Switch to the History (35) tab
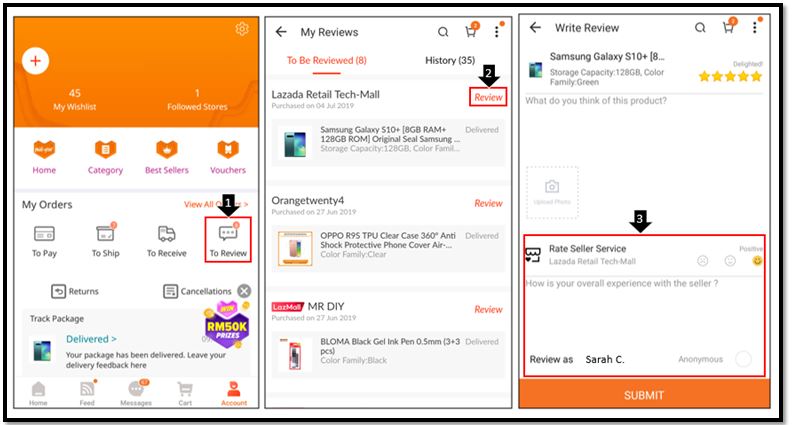792x425 pixels. (450, 61)
